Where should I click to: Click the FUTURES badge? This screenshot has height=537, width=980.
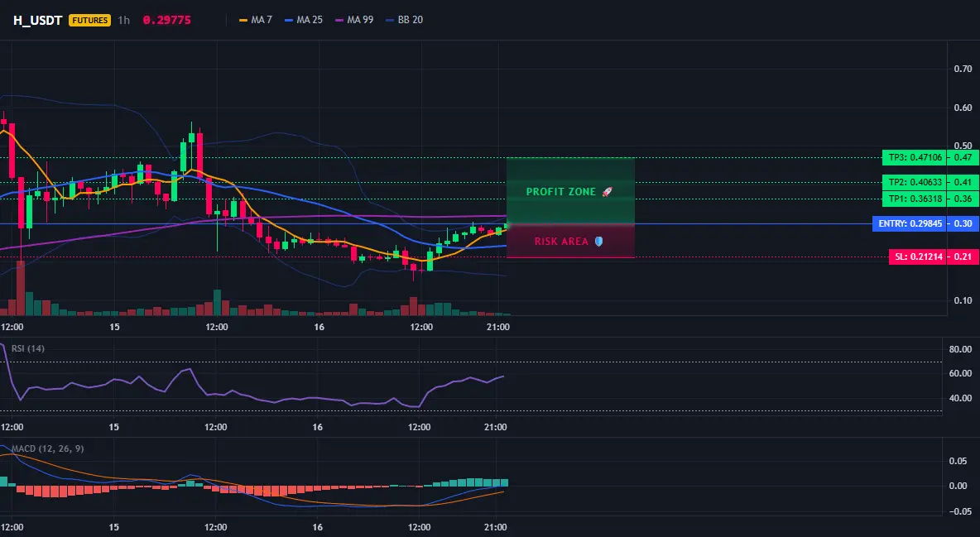click(x=90, y=20)
